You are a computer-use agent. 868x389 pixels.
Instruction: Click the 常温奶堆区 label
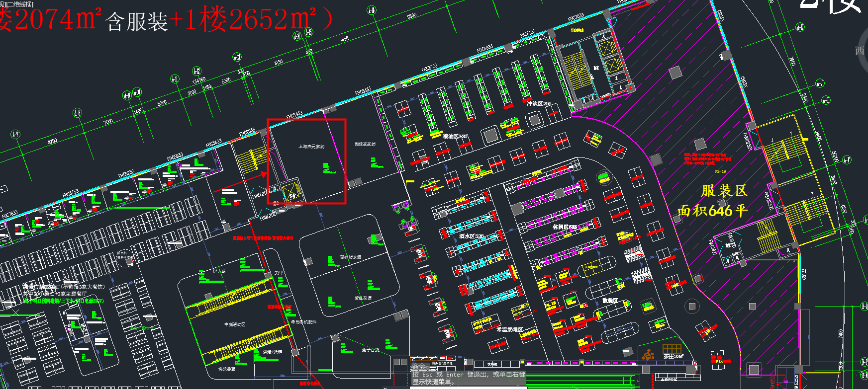[x=509, y=329]
